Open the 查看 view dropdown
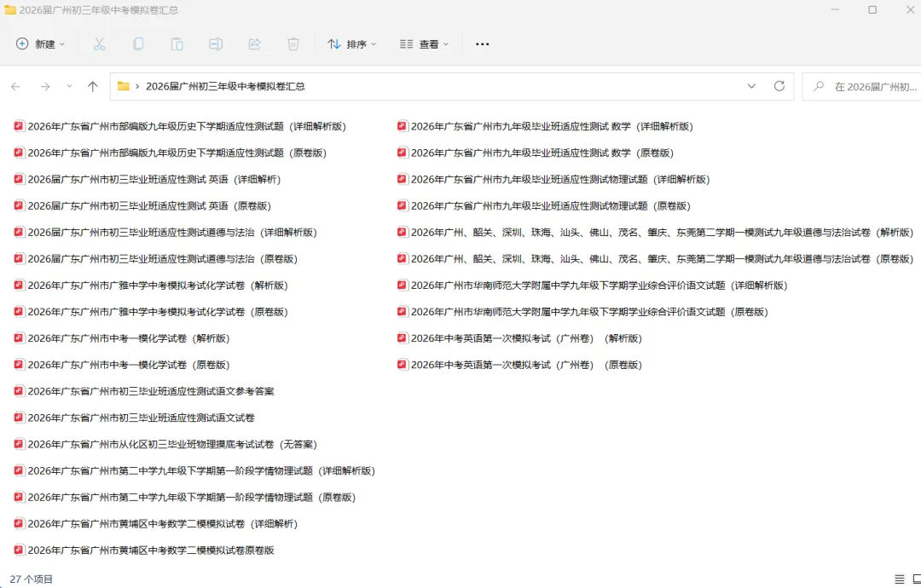 click(424, 44)
